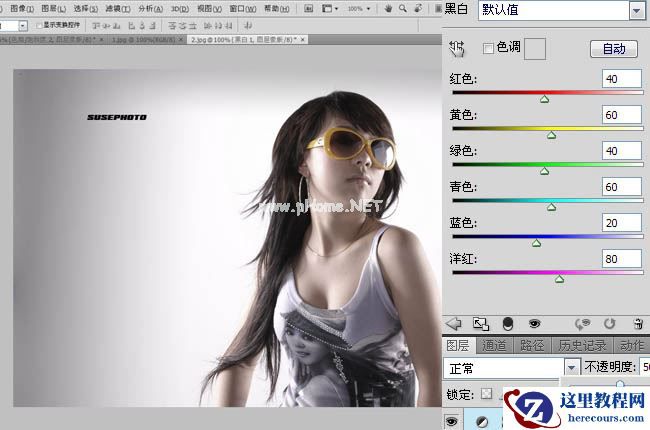The image size is (650, 430).
Task: Click the align horizontal centers icon
Action: click(x=142, y=26)
